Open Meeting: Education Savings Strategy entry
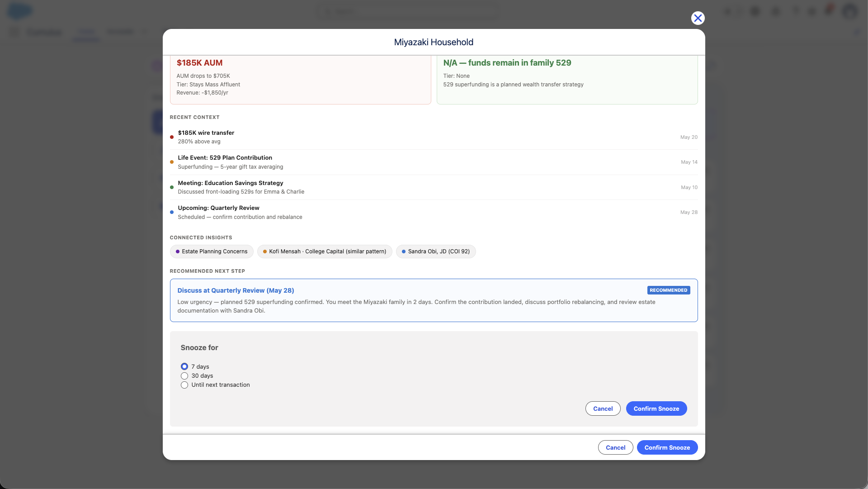 point(434,187)
